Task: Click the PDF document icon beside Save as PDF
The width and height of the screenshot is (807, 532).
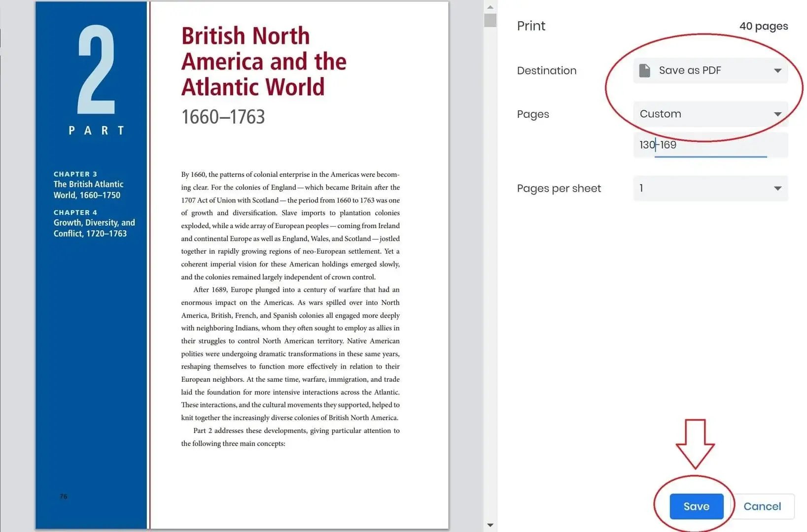Action: [x=645, y=70]
